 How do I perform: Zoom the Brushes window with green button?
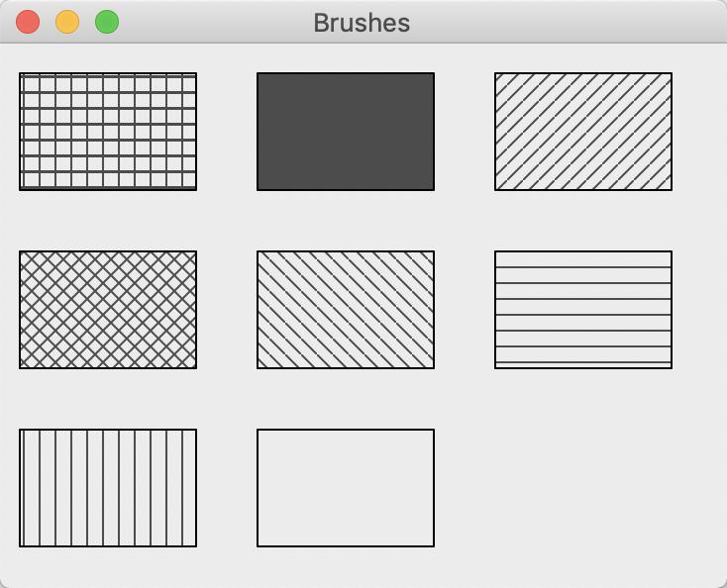(x=107, y=22)
